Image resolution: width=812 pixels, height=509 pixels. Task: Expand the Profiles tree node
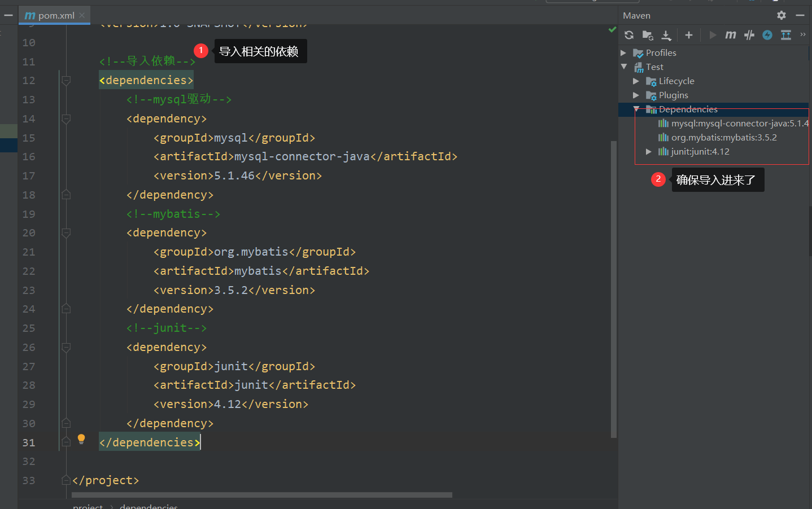click(x=623, y=52)
